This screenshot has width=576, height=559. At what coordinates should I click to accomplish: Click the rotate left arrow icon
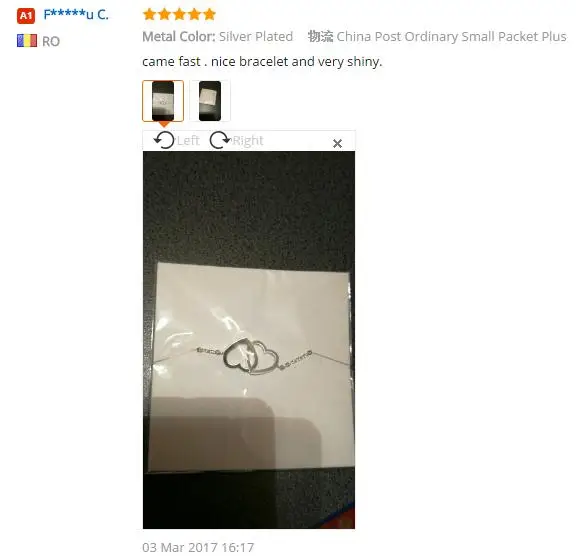(164, 140)
